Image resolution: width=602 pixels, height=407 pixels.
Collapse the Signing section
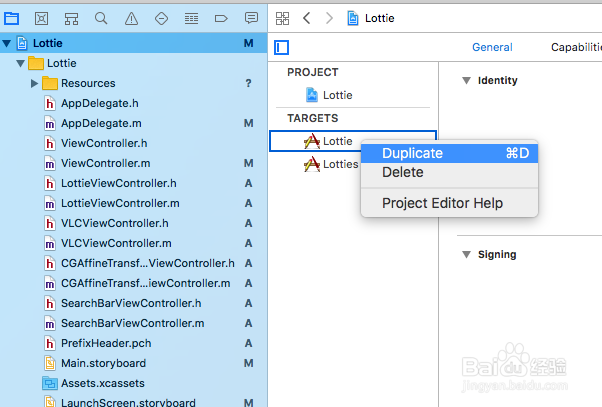click(466, 254)
